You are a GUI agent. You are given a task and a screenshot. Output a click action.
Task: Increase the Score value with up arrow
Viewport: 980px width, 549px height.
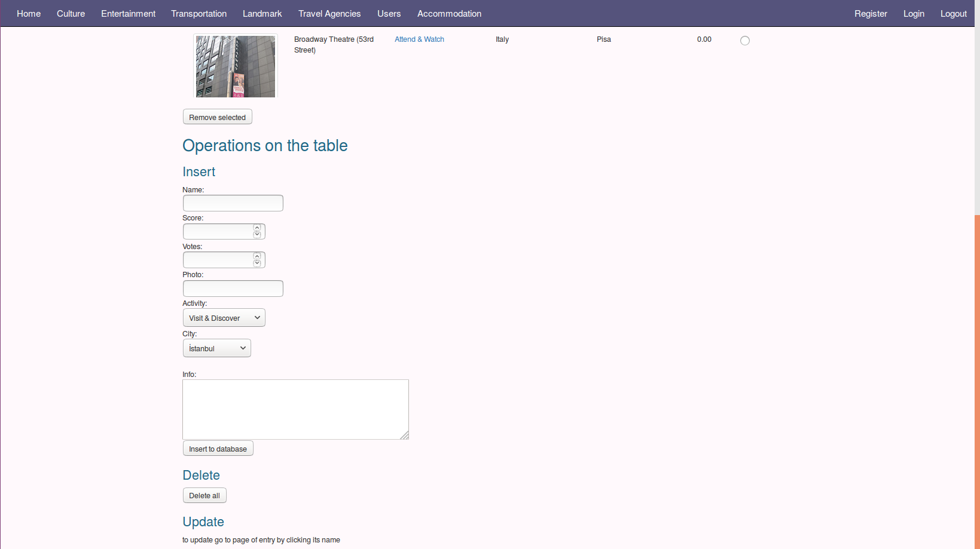click(x=257, y=228)
